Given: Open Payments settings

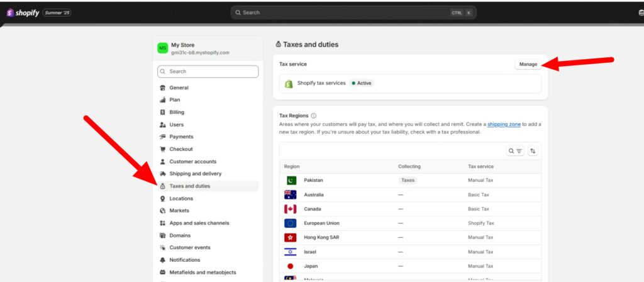Looking at the screenshot, I should pos(208,137).
